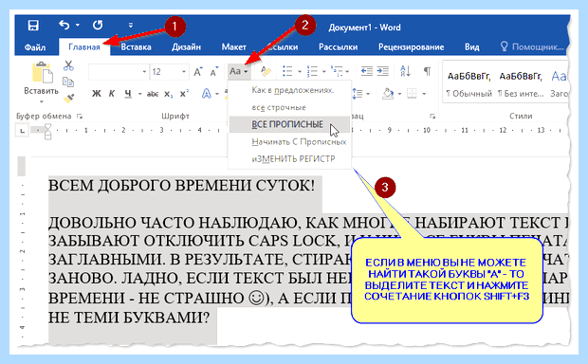This screenshot has width=588, height=364.
Task: Click the ruler tab selector button
Action: tap(22, 131)
